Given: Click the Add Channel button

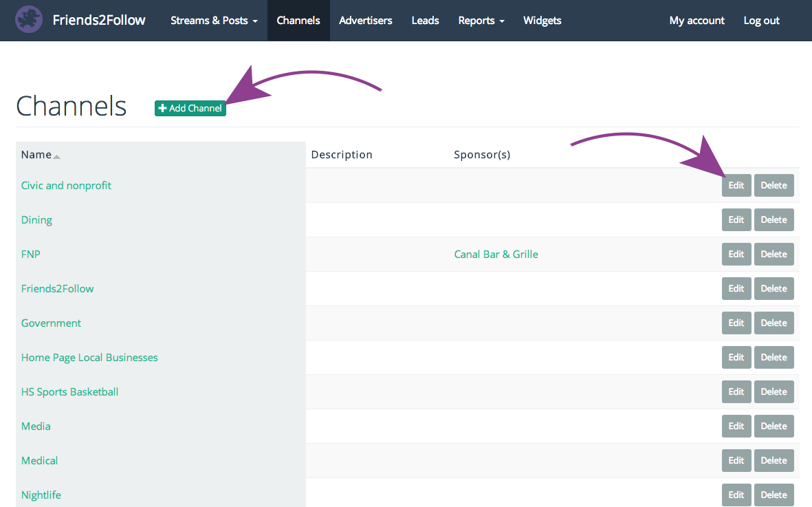Looking at the screenshot, I should pos(190,108).
